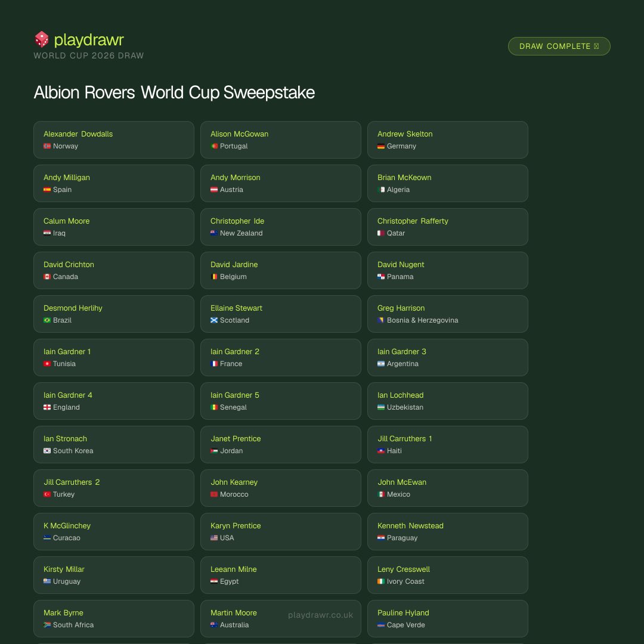This screenshot has width=644, height=644.
Task: Click the Cape Verde flag icon
Action: [381, 625]
